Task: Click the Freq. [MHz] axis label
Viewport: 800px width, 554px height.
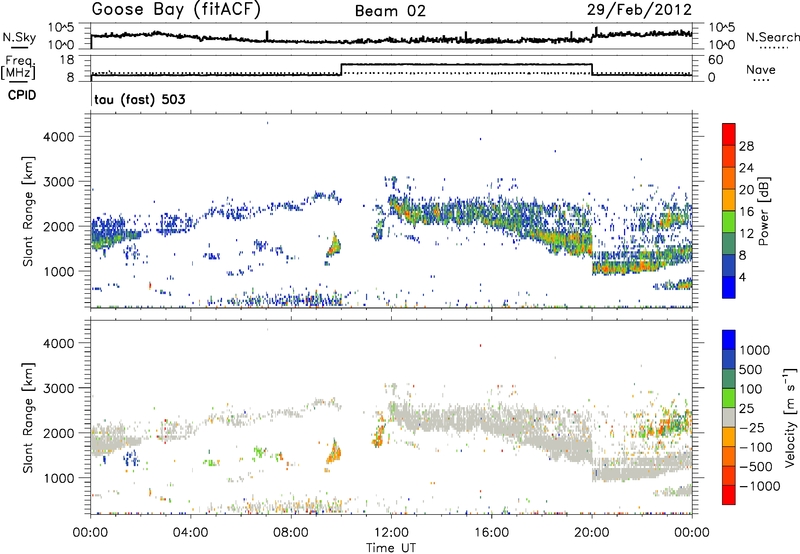Action: [18, 68]
